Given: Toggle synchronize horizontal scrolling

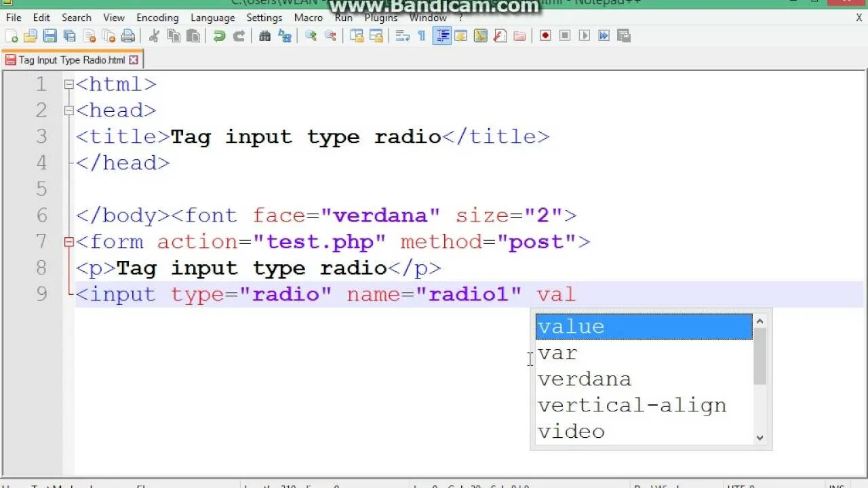Looking at the screenshot, I should [x=376, y=36].
